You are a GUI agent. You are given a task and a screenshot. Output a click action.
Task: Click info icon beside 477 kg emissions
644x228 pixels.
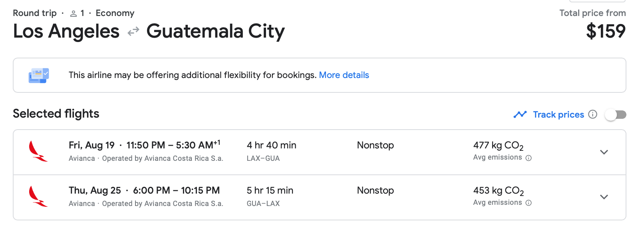(x=529, y=158)
